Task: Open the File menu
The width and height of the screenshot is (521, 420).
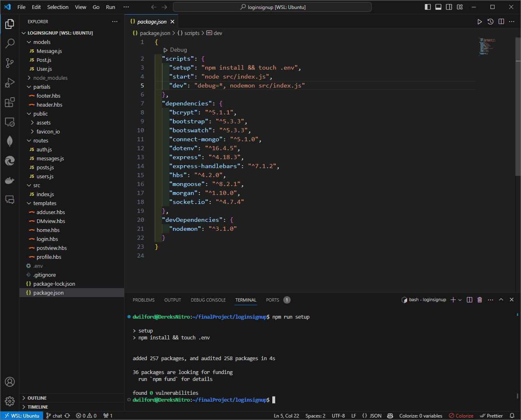Action: 22,7
